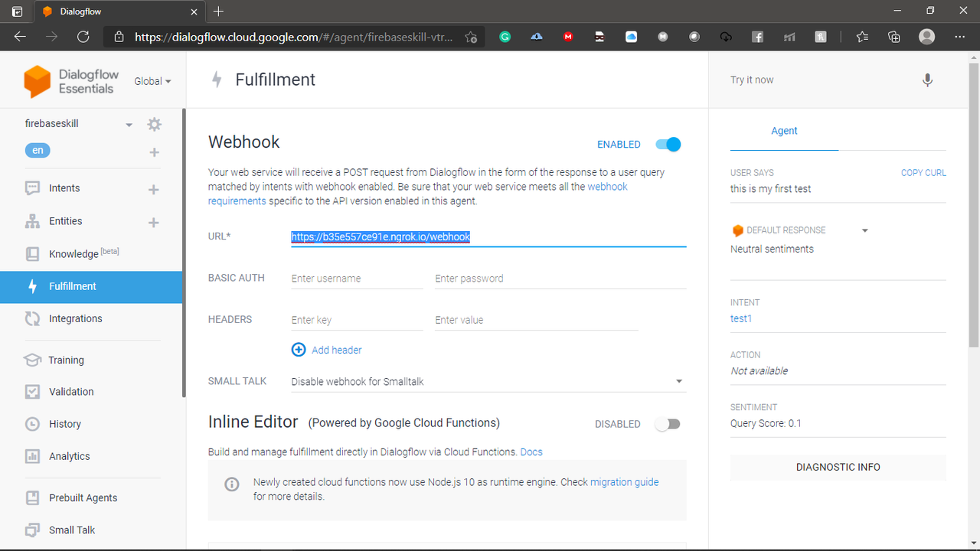The width and height of the screenshot is (980, 551).
Task: Toggle the Webhook enabled switch
Action: click(x=668, y=144)
